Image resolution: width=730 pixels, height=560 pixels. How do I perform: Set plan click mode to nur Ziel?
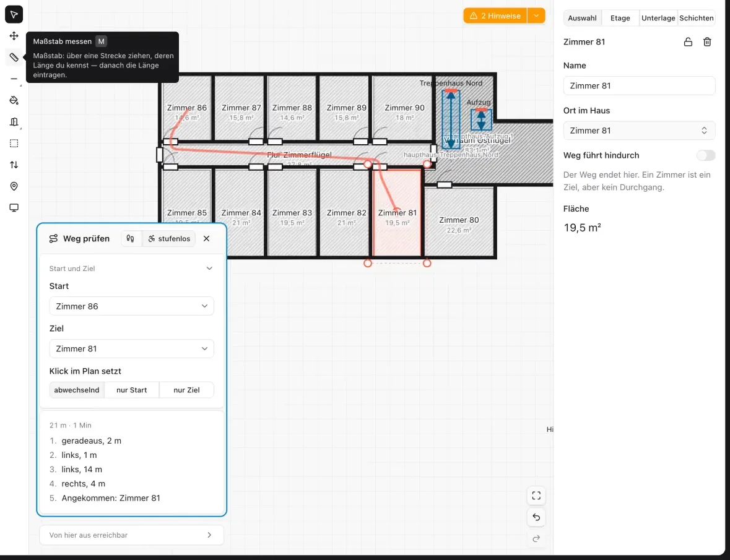[x=187, y=390]
